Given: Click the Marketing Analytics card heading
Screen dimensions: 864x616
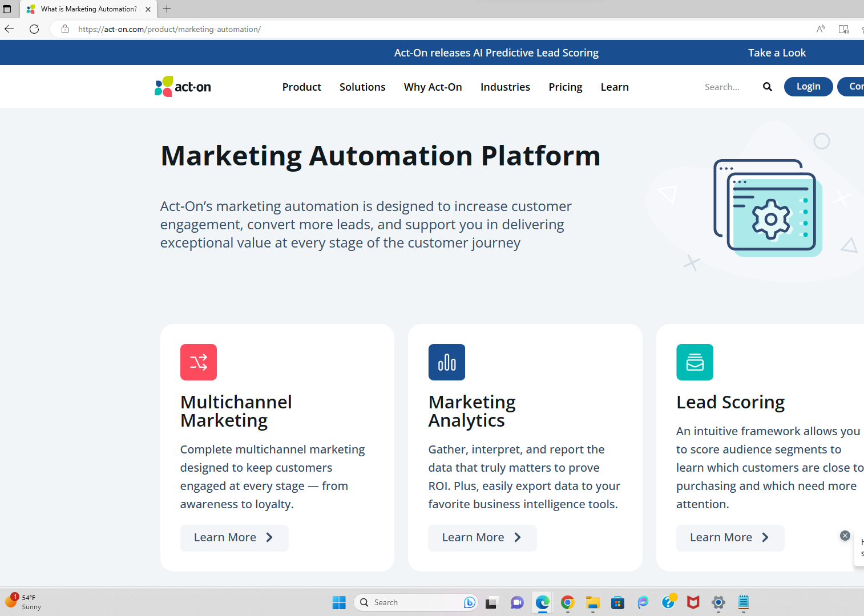Looking at the screenshot, I should (x=472, y=411).
